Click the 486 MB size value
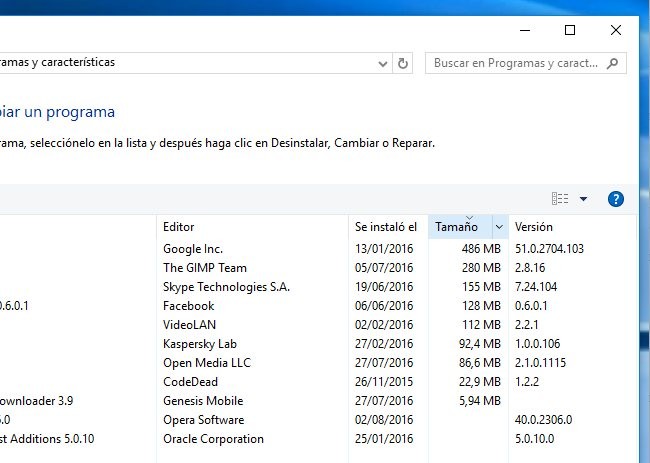Screen dimensions: 650x463 (x=481, y=249)
